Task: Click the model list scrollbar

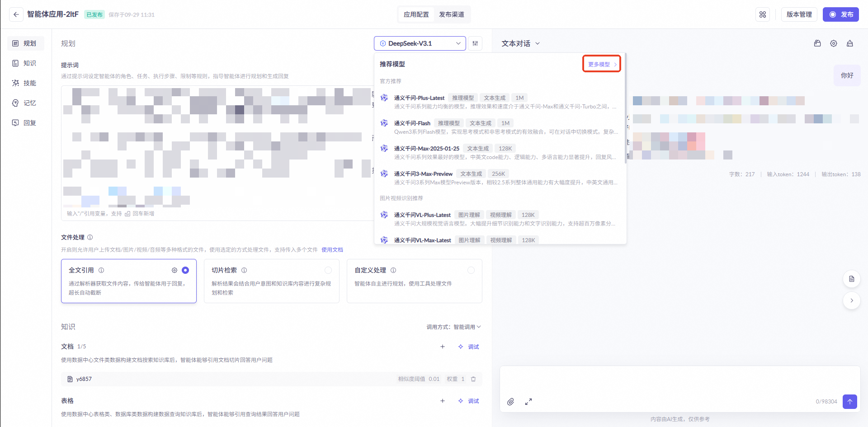Action: click(x=626, y=108)
